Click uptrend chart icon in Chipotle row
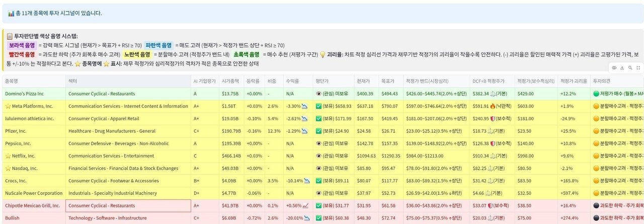This screenshot has width=644, height=224. (x=305, y=205)
